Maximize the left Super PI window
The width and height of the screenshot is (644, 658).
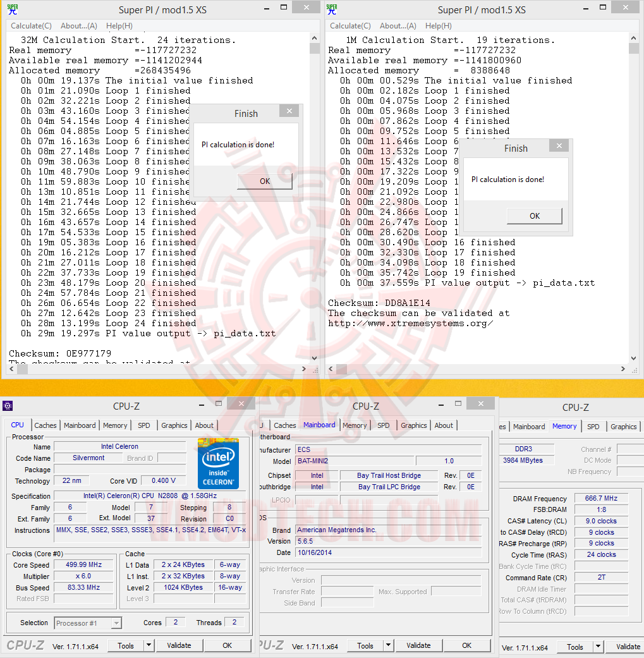(x=284, y=7)
